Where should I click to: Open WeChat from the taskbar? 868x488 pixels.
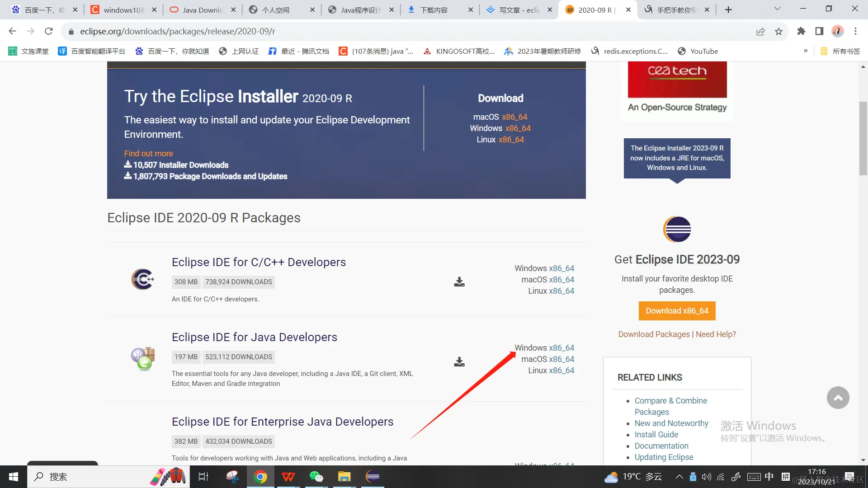point(316,476)
